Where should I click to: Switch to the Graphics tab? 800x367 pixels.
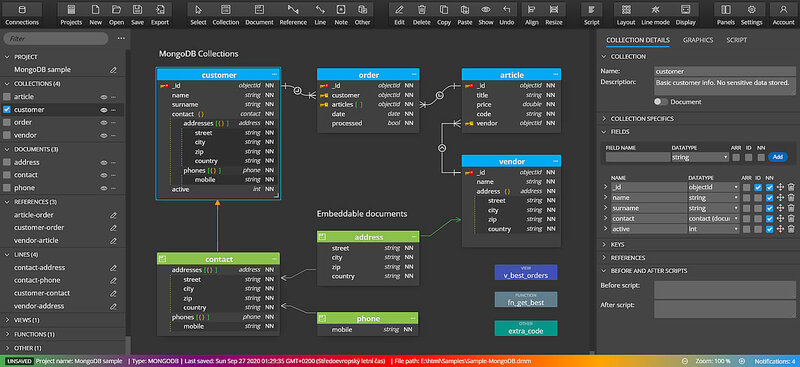pos(698,40)
